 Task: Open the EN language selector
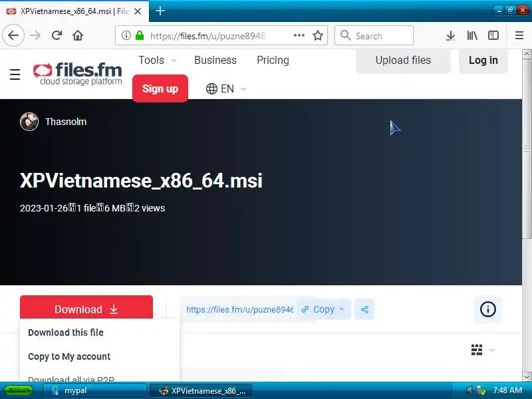(226, 89)
